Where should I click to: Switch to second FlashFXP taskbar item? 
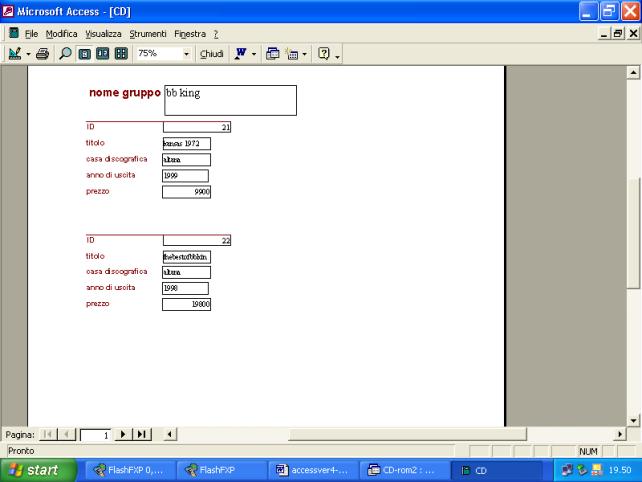coord(221,470)
